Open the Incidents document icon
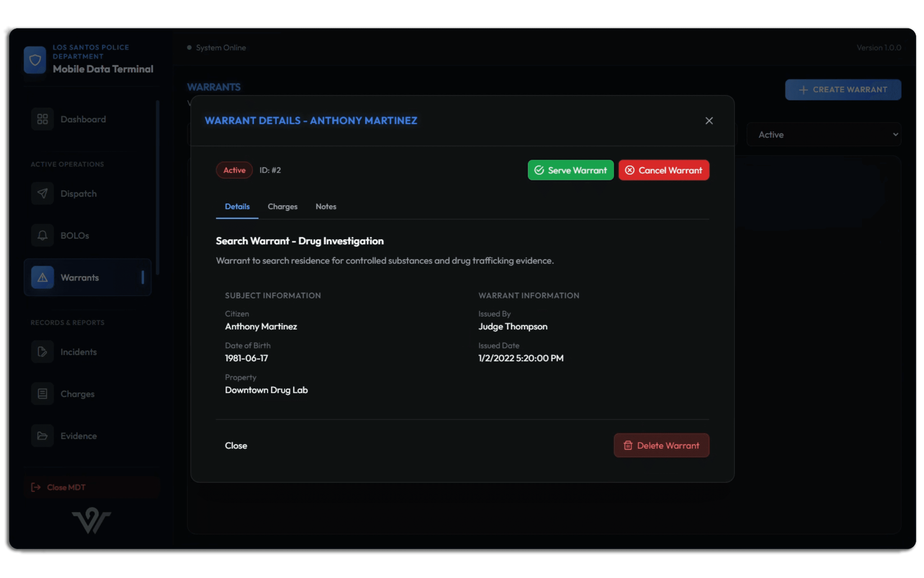The height and width of the screenshot is (578, 924). click(x=43, y=352)
